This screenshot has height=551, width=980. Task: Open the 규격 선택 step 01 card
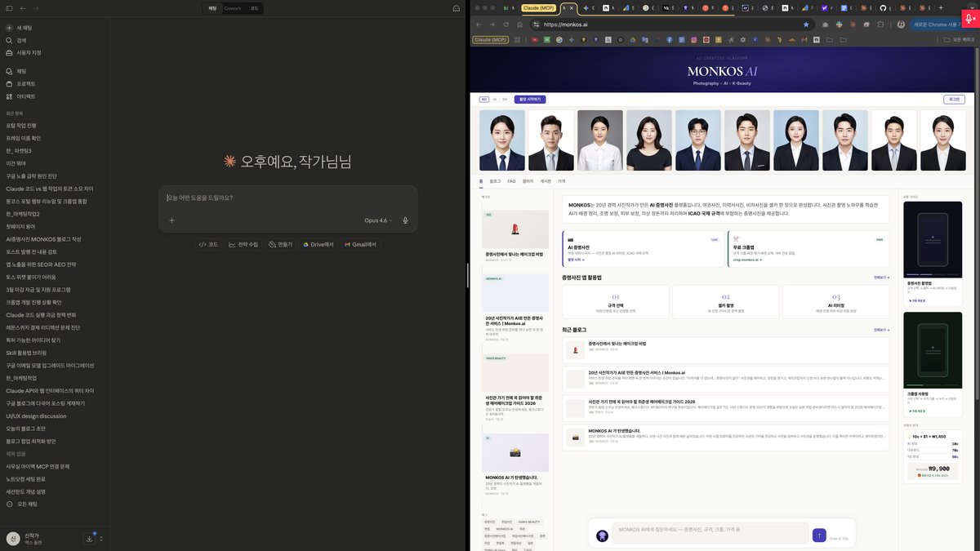tap(615, 301)
